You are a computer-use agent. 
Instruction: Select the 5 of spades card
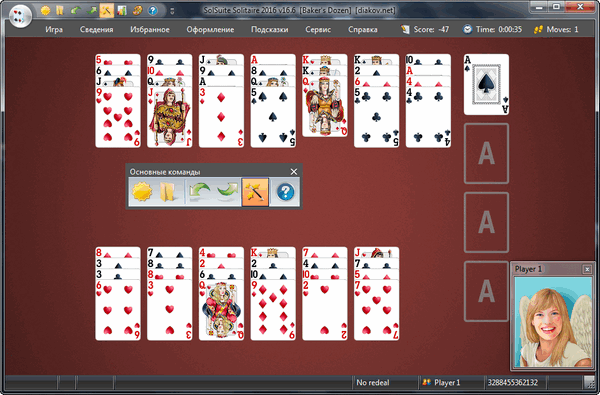(x=273, y=118)
